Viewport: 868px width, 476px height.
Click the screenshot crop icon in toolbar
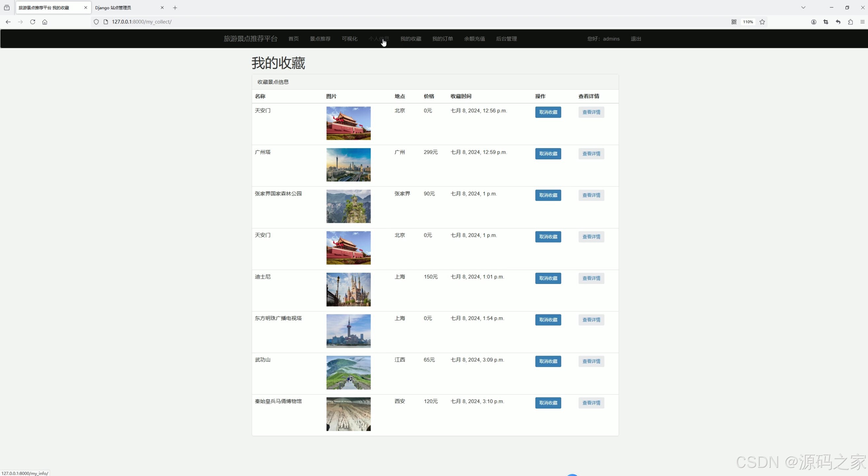tap(826, 22)
